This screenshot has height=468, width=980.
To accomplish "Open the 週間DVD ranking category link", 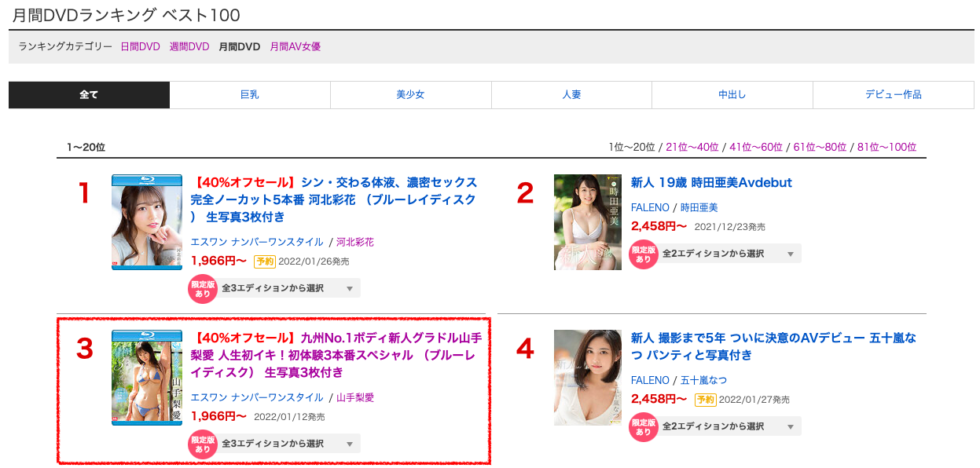I will [189, 47].
